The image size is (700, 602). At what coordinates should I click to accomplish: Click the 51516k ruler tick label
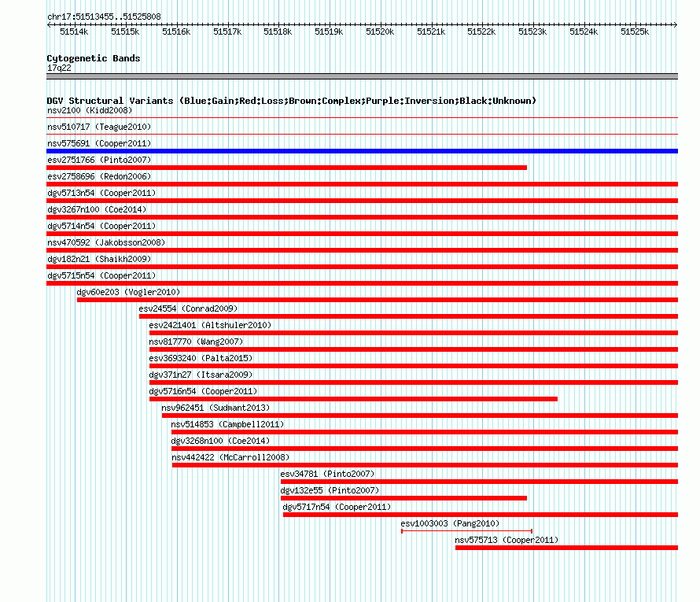176,31
